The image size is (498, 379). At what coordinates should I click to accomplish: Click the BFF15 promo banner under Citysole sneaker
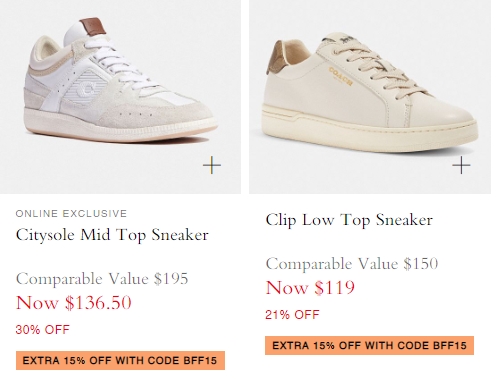120,360
